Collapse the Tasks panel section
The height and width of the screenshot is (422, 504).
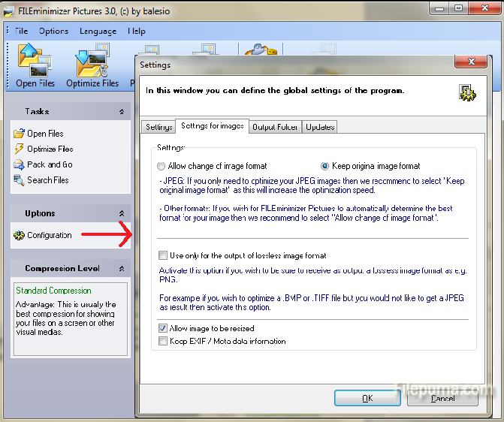(x=122, y=112)
